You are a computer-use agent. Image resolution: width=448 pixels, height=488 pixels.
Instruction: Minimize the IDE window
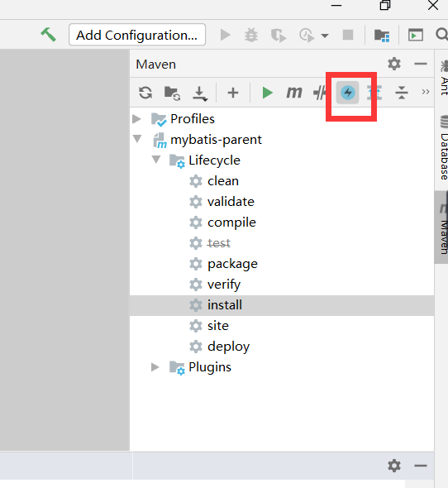click(x=336, y=6)
